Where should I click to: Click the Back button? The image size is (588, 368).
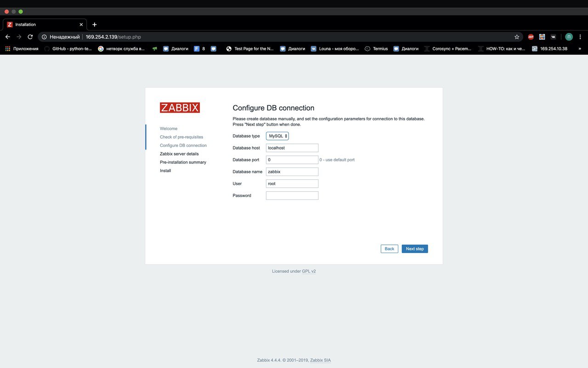[390, 249]
